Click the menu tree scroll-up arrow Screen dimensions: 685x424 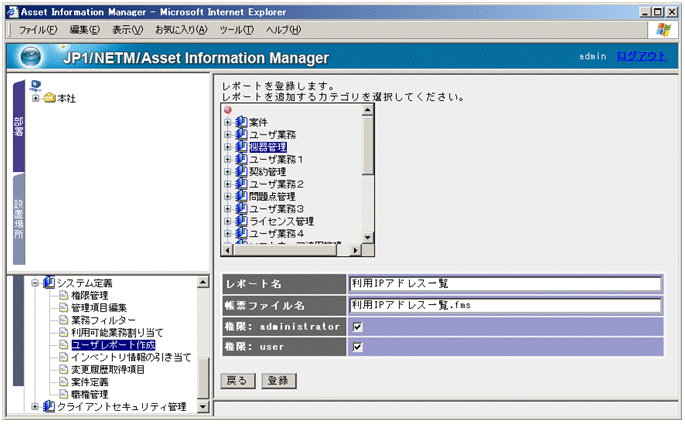click(x=203, y=283)
